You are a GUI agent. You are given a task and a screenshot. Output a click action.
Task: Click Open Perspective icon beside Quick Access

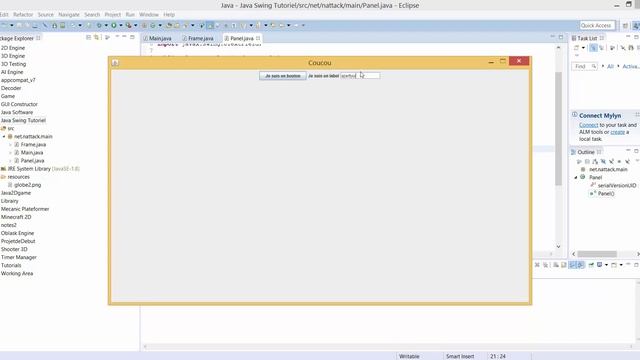(625, 25)
